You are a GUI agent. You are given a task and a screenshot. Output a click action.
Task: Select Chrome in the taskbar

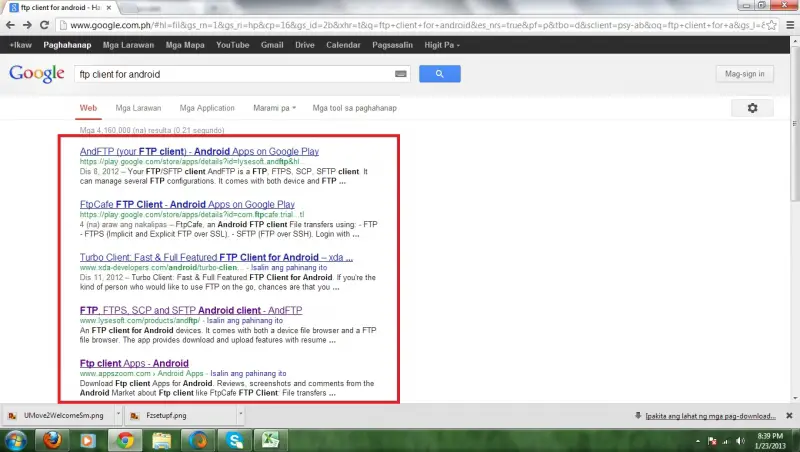[x=124, y=440]
